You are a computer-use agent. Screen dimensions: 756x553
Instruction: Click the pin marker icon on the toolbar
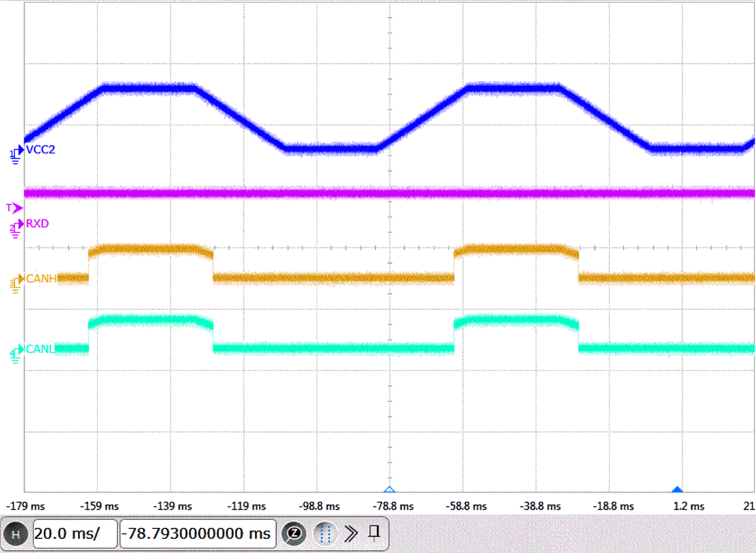(x=374, y=533)
